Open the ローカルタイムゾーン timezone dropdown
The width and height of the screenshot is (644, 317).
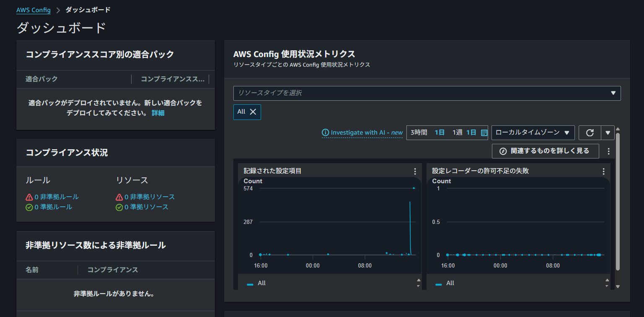pos(533,133)
